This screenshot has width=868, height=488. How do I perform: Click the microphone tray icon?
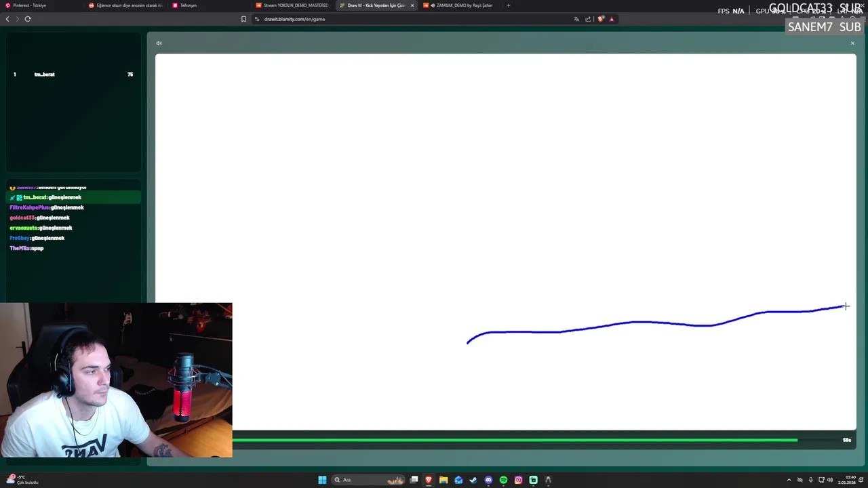[x=811, y=480]
